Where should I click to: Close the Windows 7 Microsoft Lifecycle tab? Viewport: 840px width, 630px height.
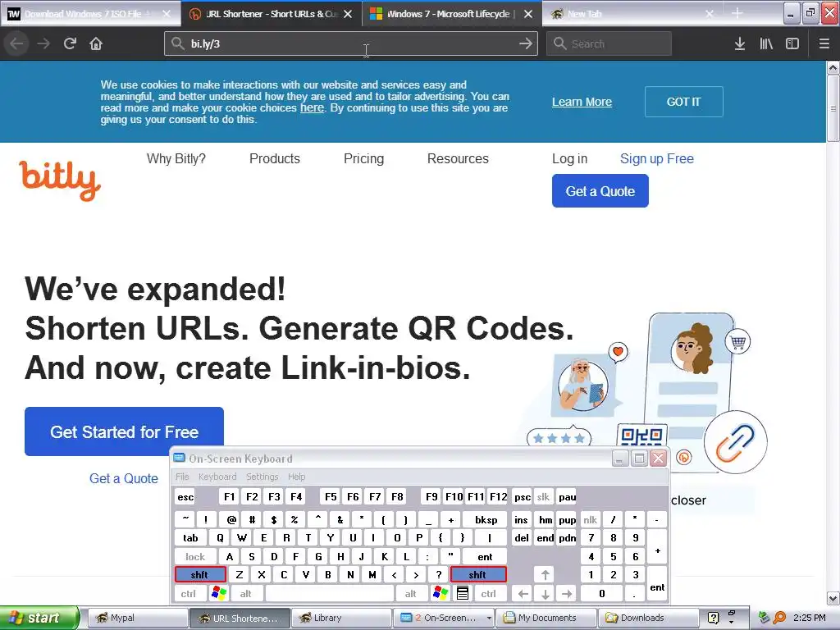(x=528, y=13)
